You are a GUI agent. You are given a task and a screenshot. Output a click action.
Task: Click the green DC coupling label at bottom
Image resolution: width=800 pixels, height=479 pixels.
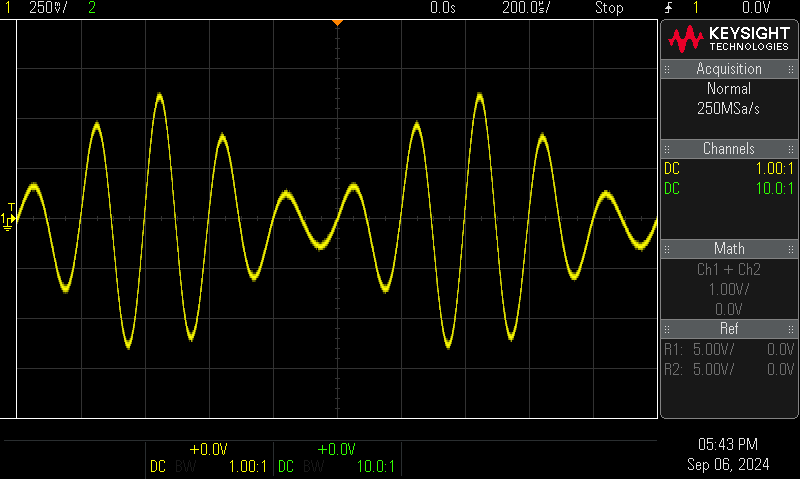pyautogui.click(x=286, y=466)
